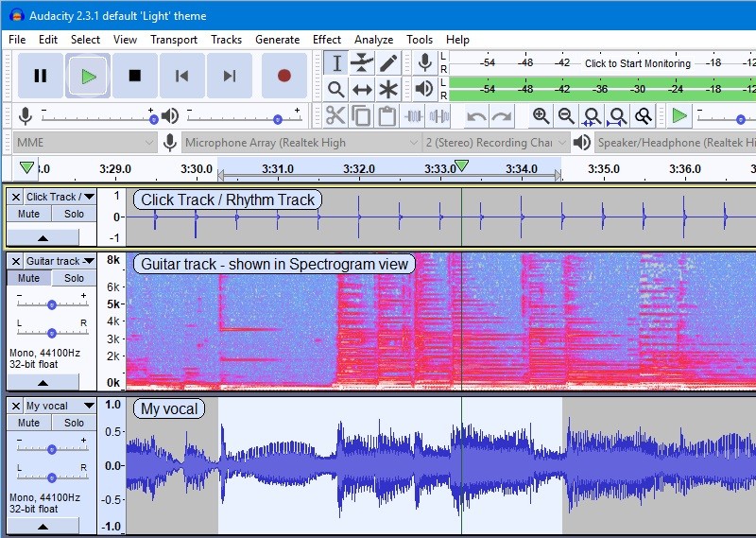
Task: Click the playback meter speaker icon
Action: pos(424,89)
